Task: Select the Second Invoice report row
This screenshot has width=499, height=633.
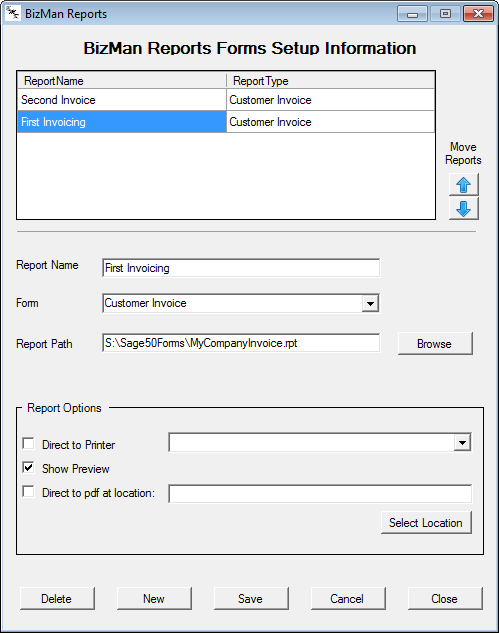Action: [x=226, y=100]
